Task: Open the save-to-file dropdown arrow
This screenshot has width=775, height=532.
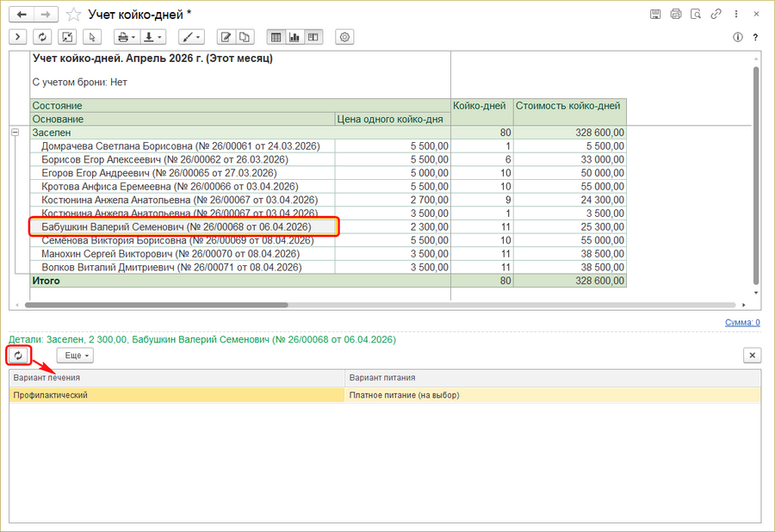Action: pyautogui.click(x=158, y=37)
